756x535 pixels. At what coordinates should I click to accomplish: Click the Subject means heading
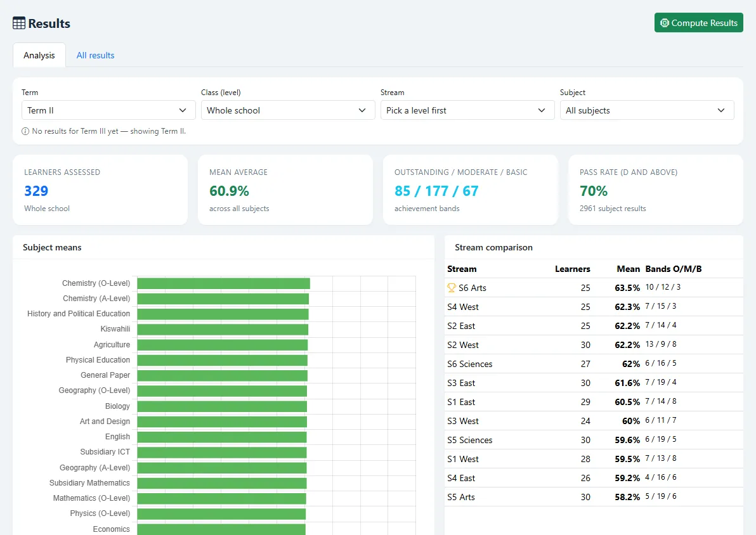point(52,247)
